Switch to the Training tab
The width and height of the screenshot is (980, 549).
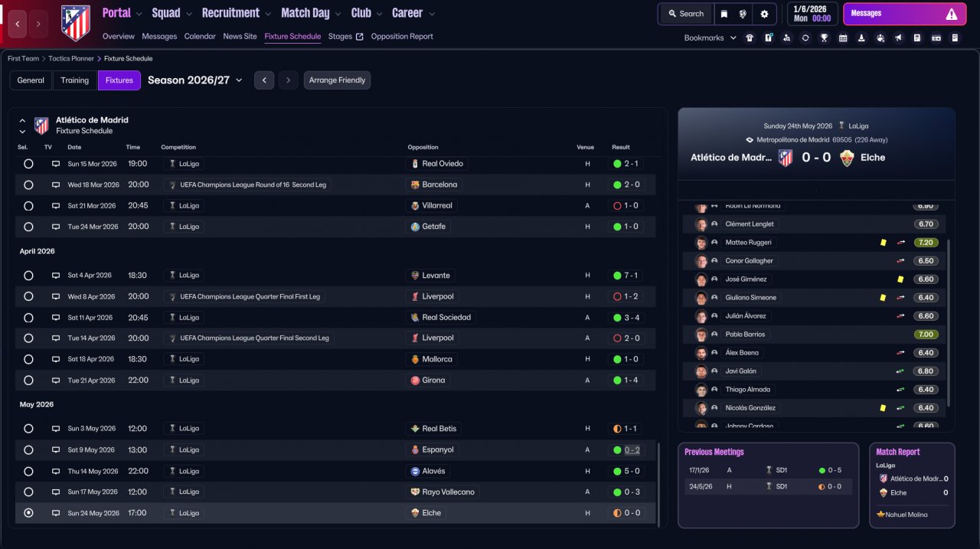[x=75, y=80]
